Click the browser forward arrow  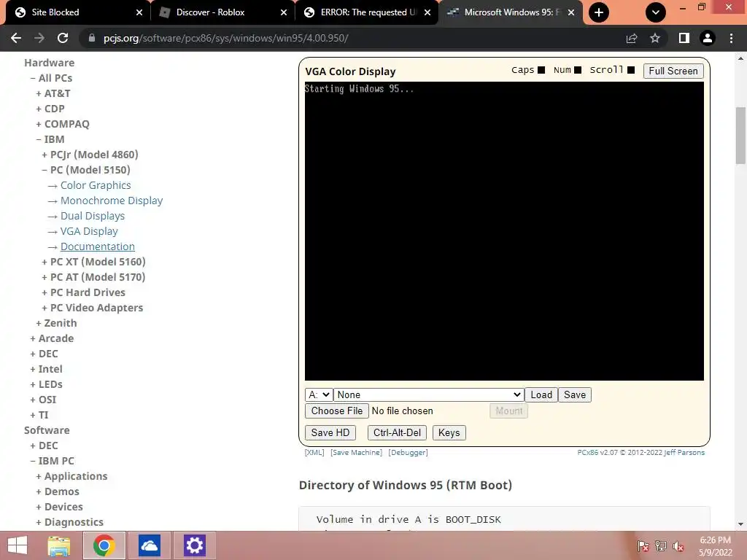click(x=39, y=38)
